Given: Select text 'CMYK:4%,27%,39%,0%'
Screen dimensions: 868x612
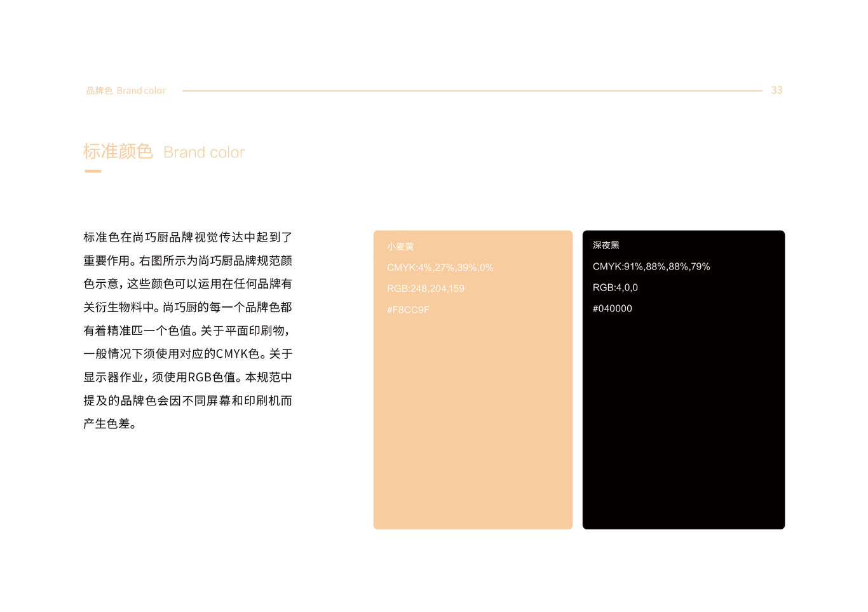Looking at the screenshot, I should [440, 268].
